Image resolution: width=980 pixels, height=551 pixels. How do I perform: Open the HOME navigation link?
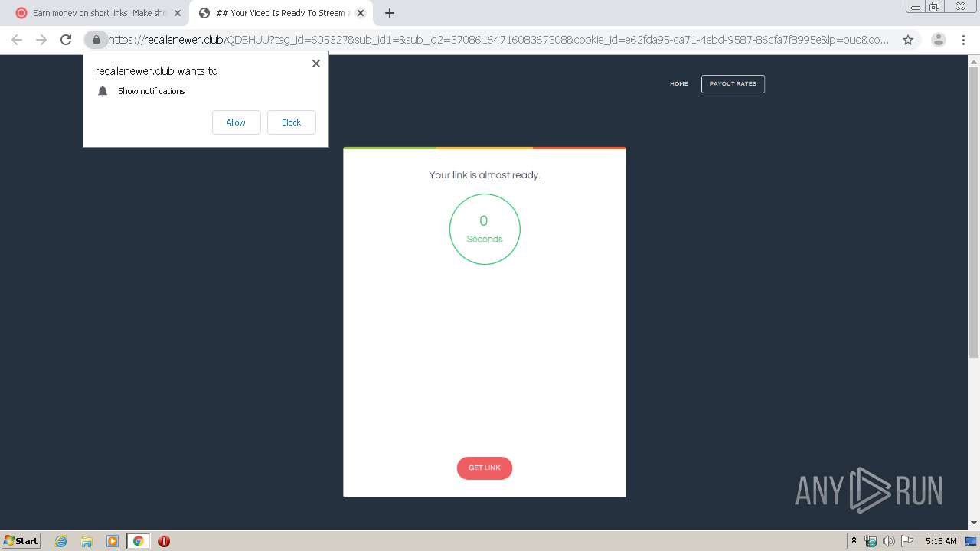(x=678, y=84)
